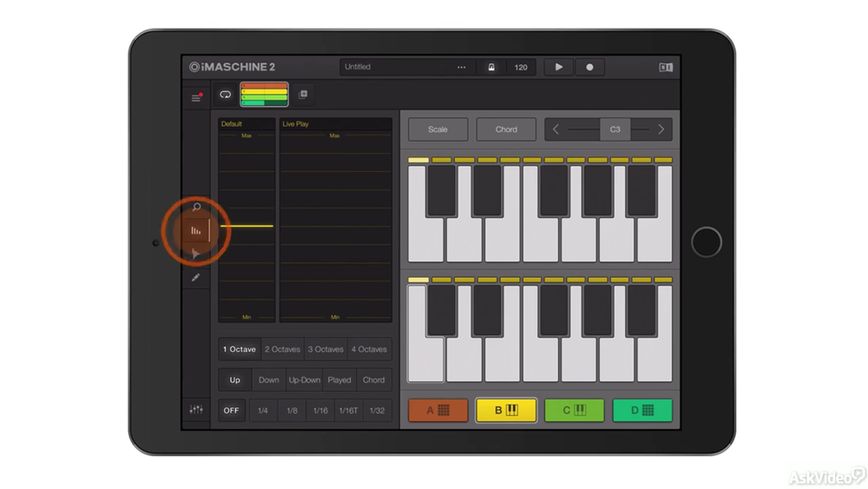Select the note repeat bars icon
868x489 pixels.
(x=196, y=231)
